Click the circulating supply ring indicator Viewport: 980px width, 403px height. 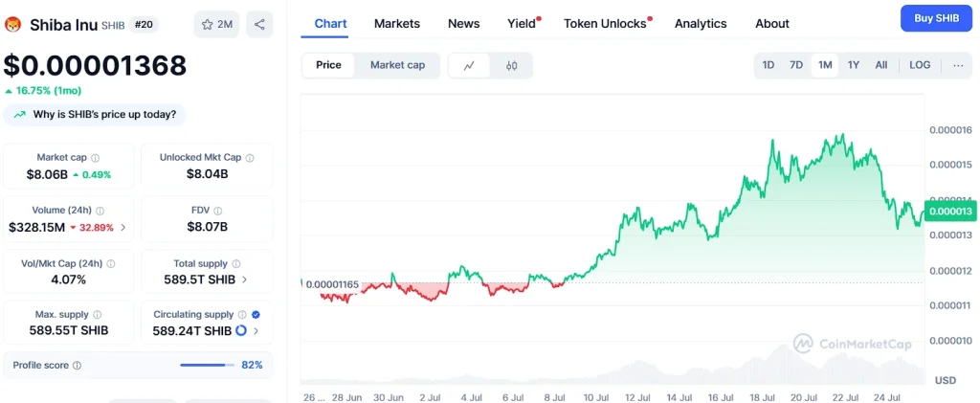[x=240, y=330]
